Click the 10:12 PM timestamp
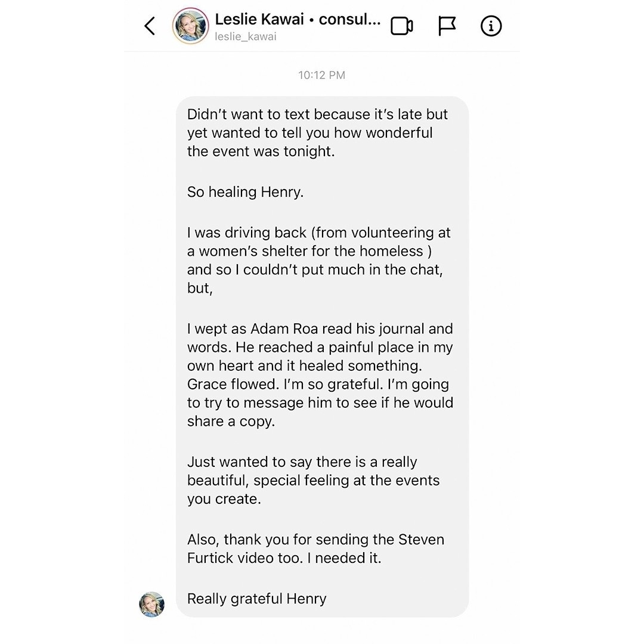This screenshot has width=644, height=644. pyautogui.click(x=321, y=75)
